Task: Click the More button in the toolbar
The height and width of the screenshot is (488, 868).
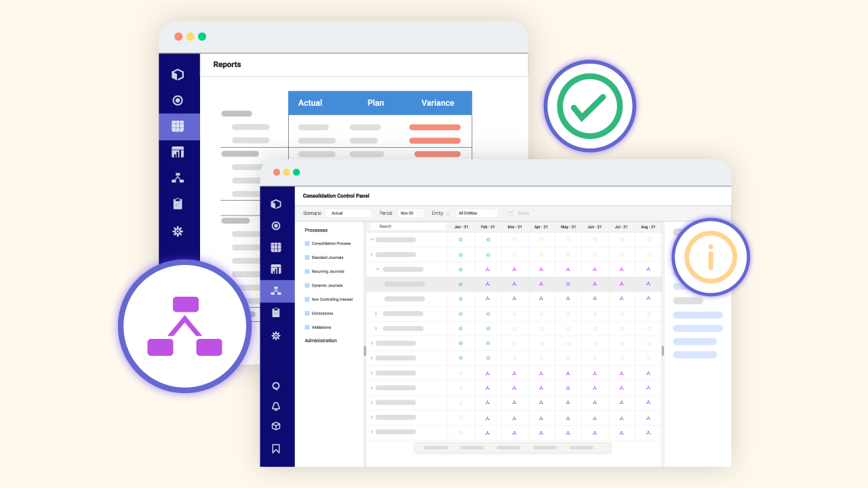Action: [518, 213]
